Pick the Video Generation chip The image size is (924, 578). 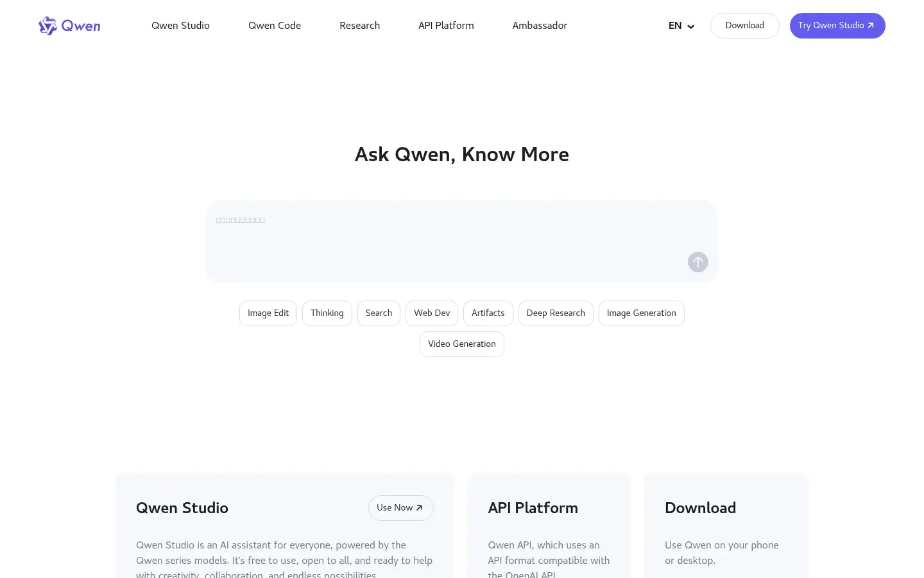(x=462, y=344)
